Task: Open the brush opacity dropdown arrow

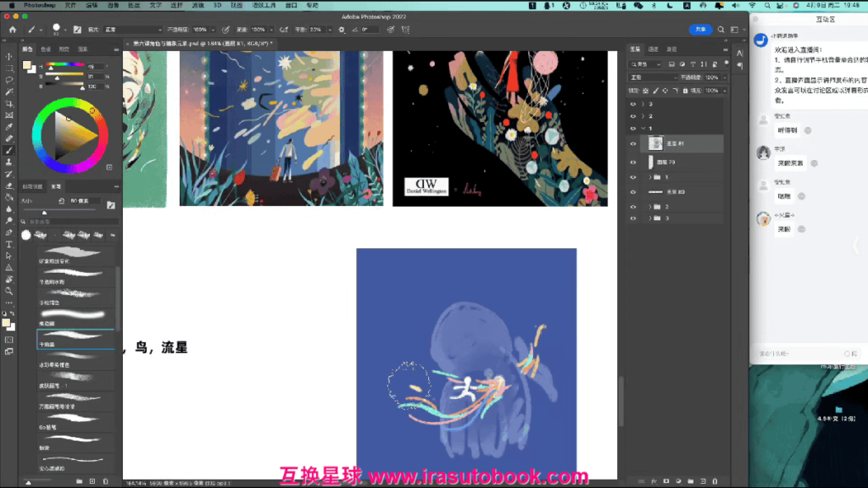Action: point(213,30)
